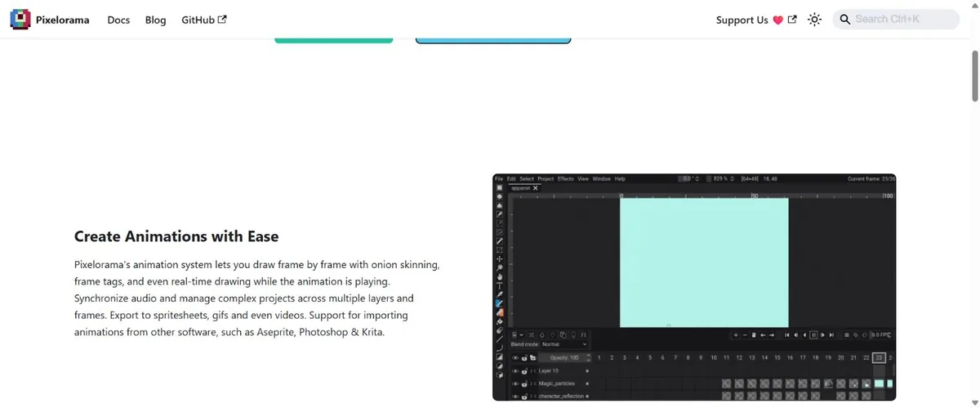980x408 pixels.
Task: Select frame 12 in the timeline header
Action: 739,357
